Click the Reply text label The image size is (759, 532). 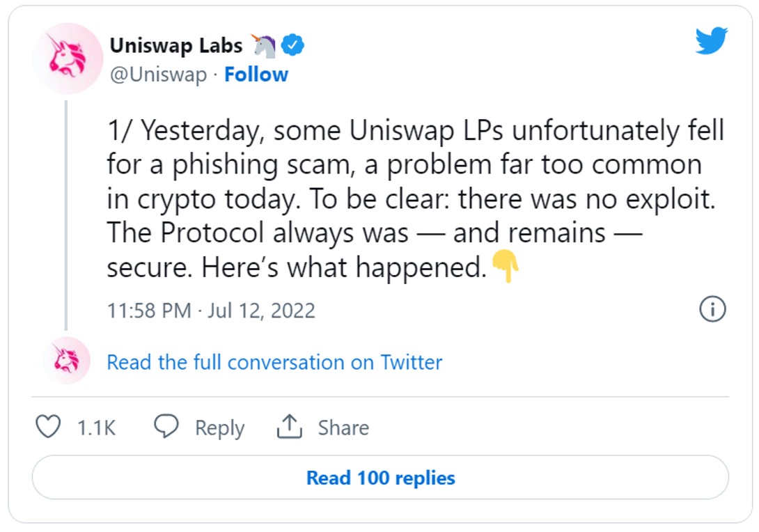219,428
